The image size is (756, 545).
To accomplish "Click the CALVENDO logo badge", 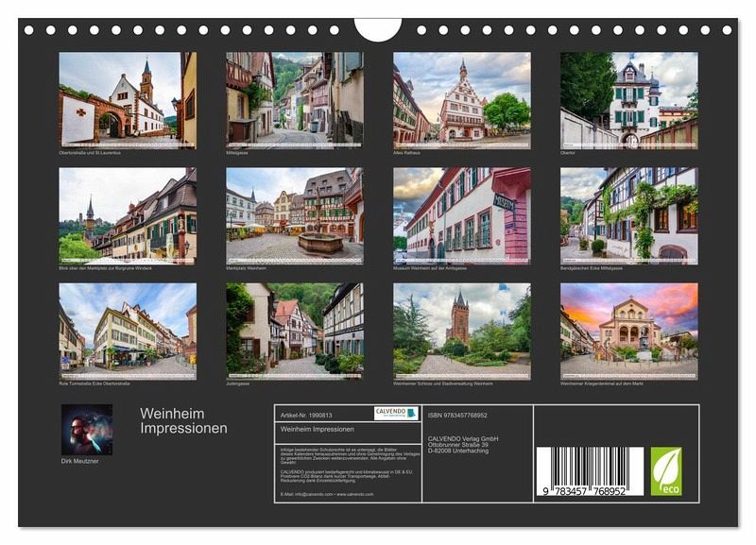I will coord(396,414).
